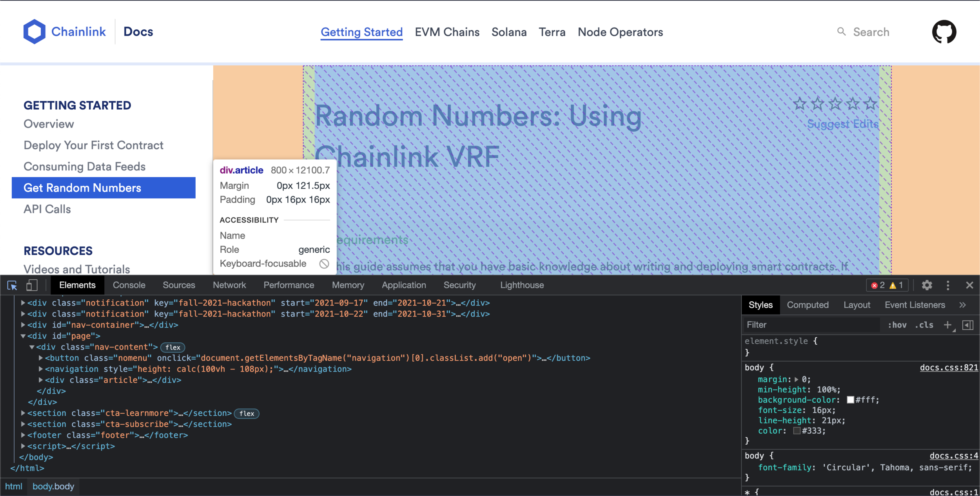Collapse the nav-content div node
The height and width of the screenshot is (496, 980).
point(32,347)
